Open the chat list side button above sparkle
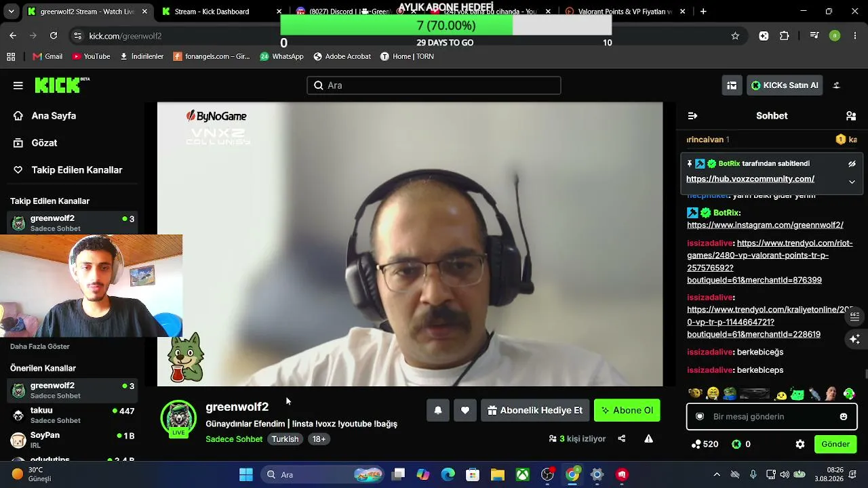This screenshot has height=488, width=868. tap(855, 317)
